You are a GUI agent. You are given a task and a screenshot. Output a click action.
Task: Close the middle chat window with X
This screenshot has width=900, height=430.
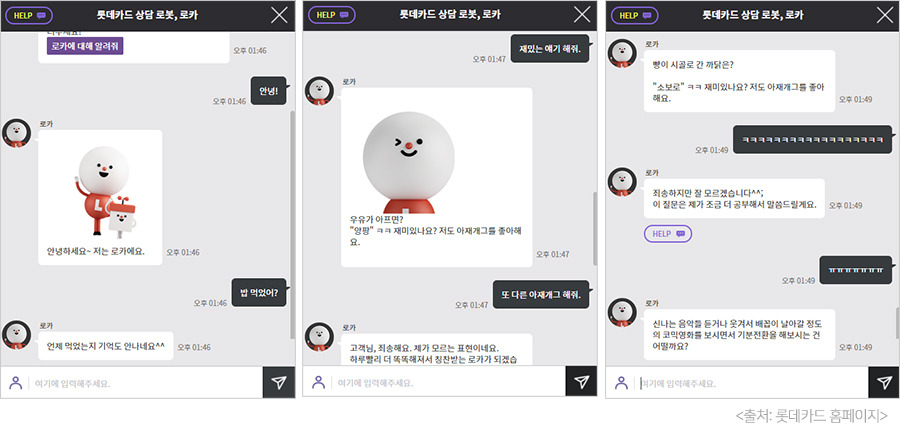coord(582,15)
